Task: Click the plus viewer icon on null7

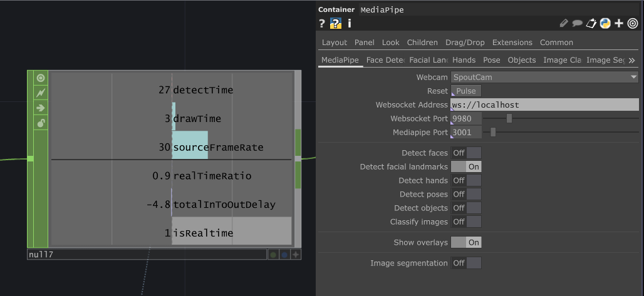Action: click(296, 255)
